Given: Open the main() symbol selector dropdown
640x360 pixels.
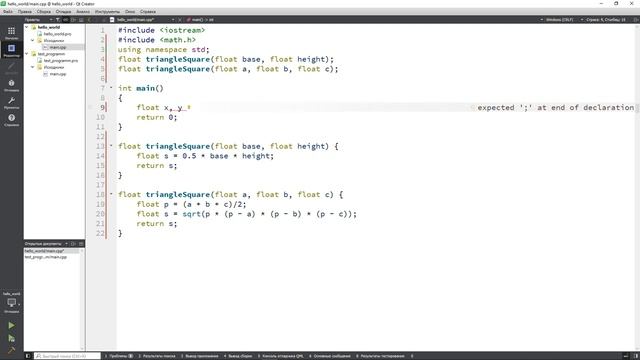Looking at the screenshot, I should (x=200, y=20).
